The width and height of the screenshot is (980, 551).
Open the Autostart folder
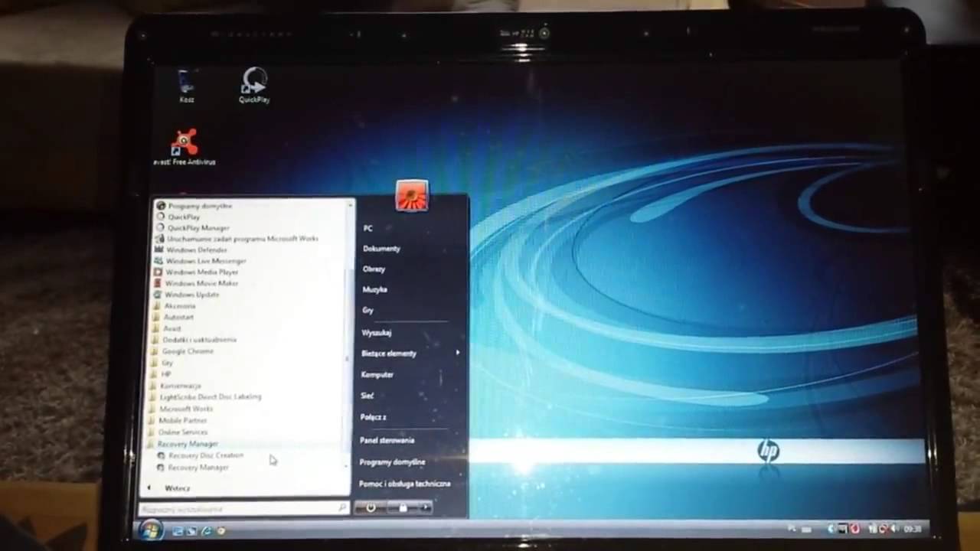pyautogui.click(x=174, y=317)
